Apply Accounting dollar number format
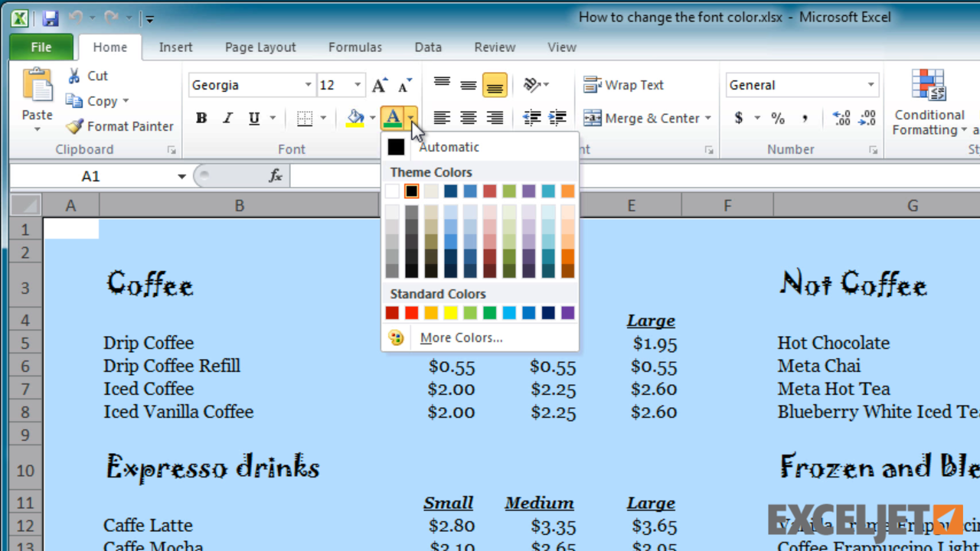The width and height of the screenshot is (980, 551). coord(739,118)
